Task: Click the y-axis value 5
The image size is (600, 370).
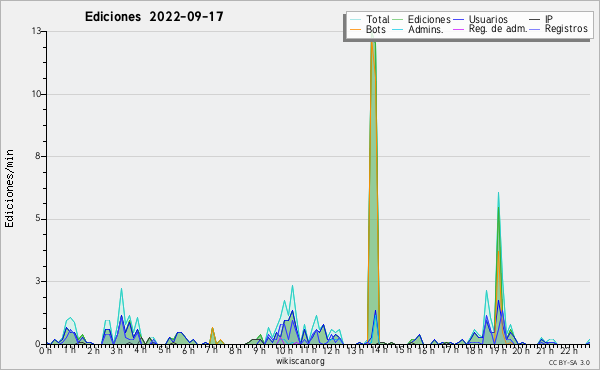Action: (x=38, y=219)
